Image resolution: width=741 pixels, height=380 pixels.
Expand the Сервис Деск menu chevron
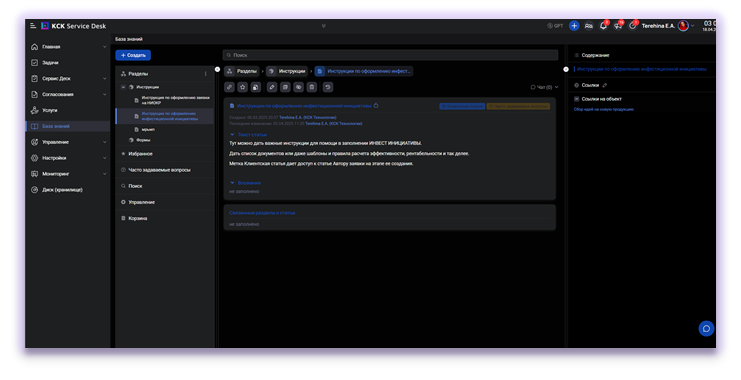click(x=104, y=78)
